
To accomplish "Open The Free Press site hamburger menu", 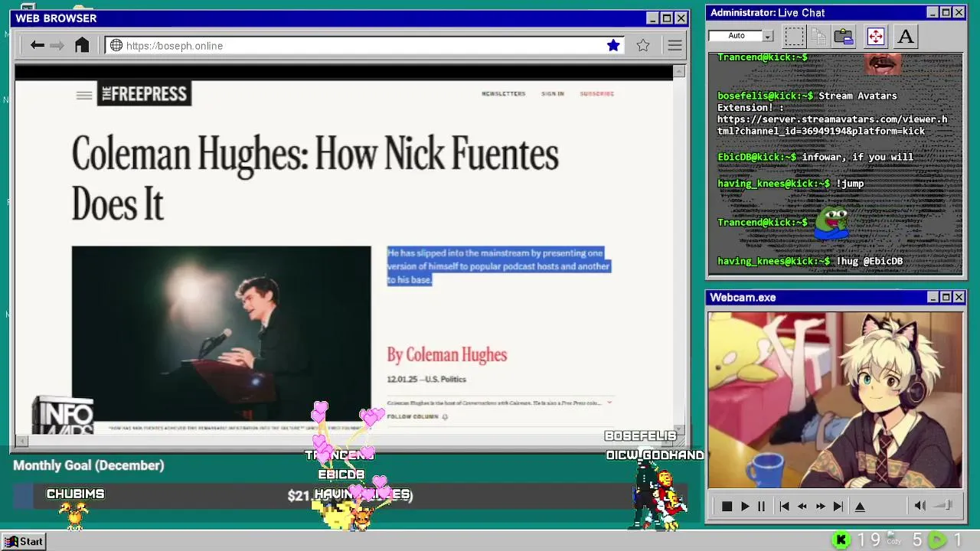I will (84, 95).
